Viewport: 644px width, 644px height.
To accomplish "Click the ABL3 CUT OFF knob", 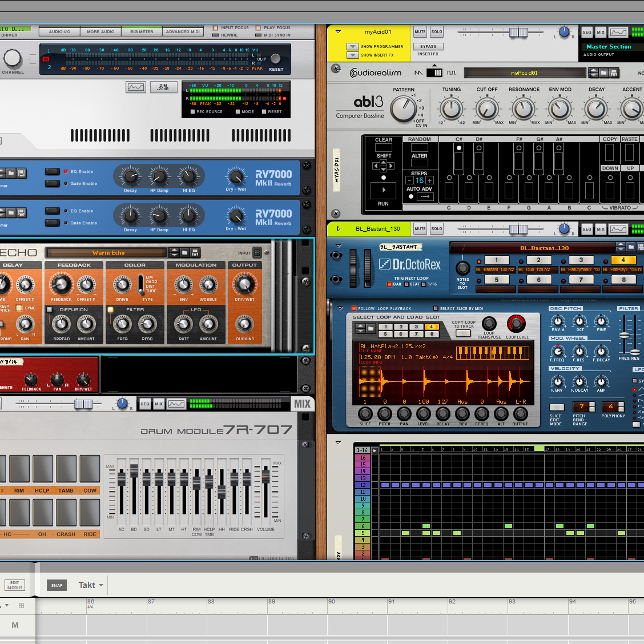I will pyautogui.click(x=487, y=109).
